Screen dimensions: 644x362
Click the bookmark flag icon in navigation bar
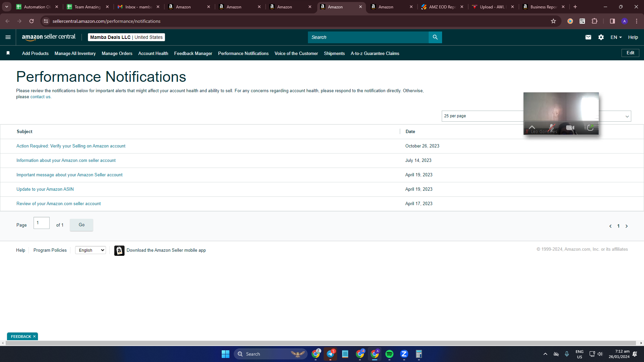(8, 53)
